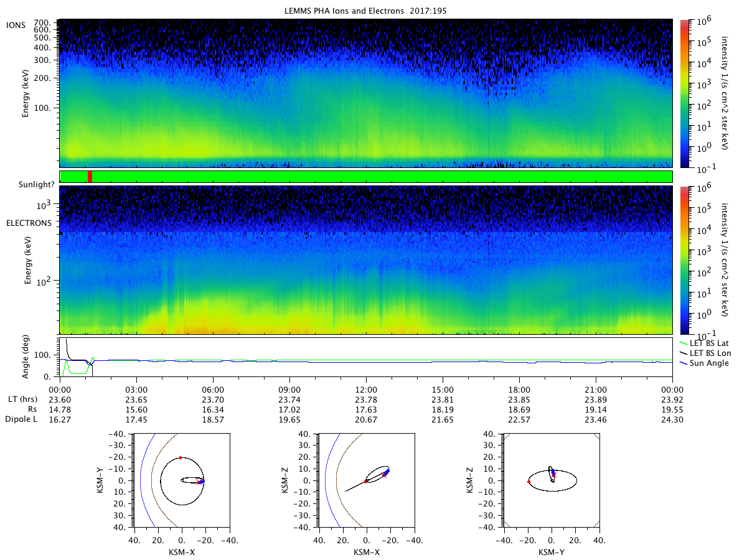Click the red segment in the Sunlight bar
The width and height of the screenshot is (747, 560).
[x=90, y=177]
